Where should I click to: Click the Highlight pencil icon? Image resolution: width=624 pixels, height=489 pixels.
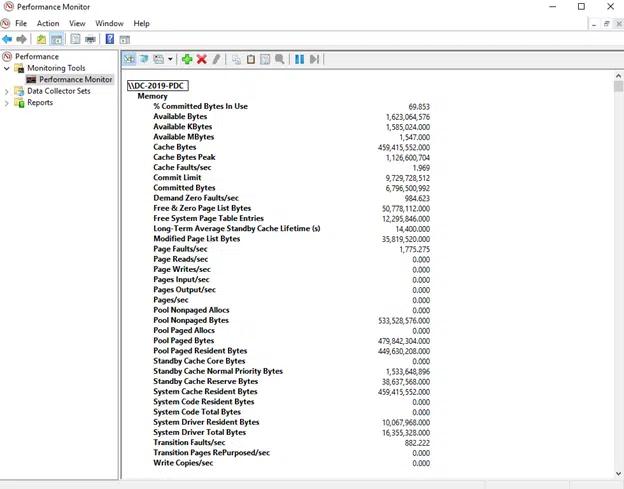pos(216,59)
